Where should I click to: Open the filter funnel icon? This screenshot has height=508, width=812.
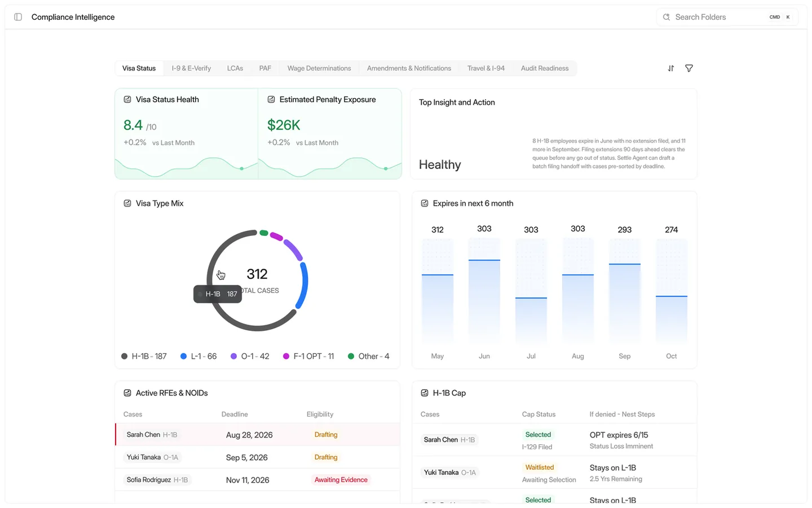pyautogui.click(x=689, y=68)
